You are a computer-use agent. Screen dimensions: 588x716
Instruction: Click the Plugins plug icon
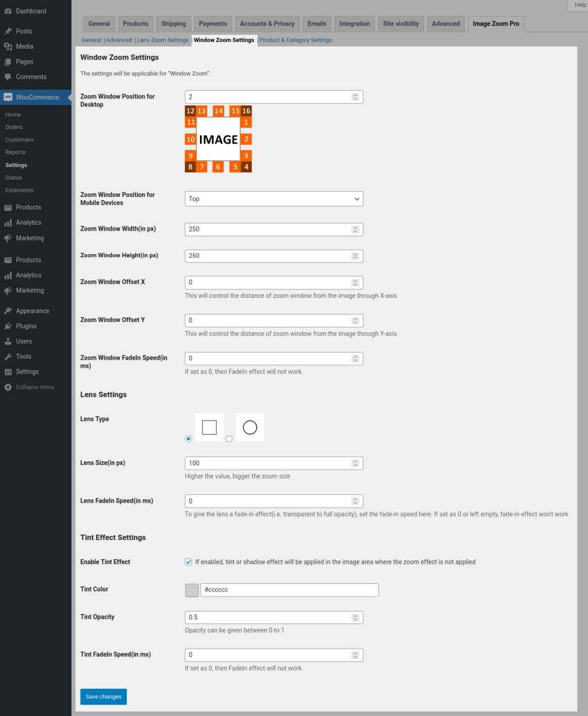click(8, 326)
